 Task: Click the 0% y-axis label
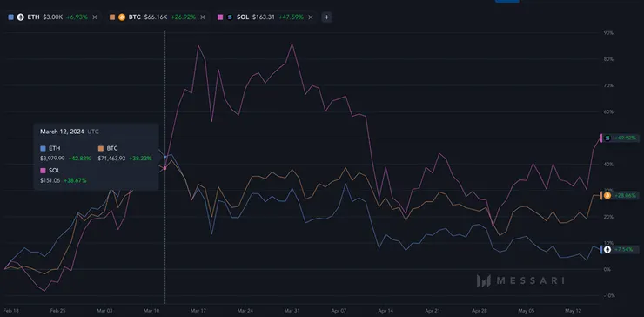(x=607, y=270)
